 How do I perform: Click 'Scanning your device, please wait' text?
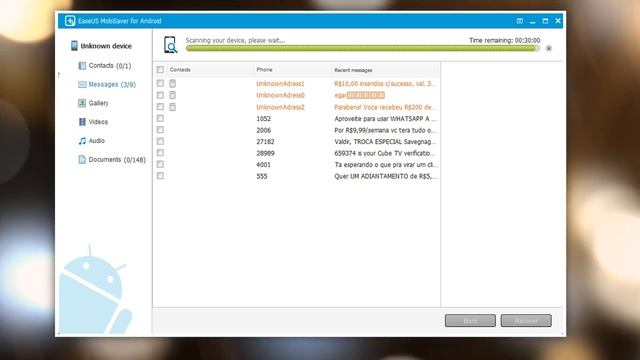(235, 40)
